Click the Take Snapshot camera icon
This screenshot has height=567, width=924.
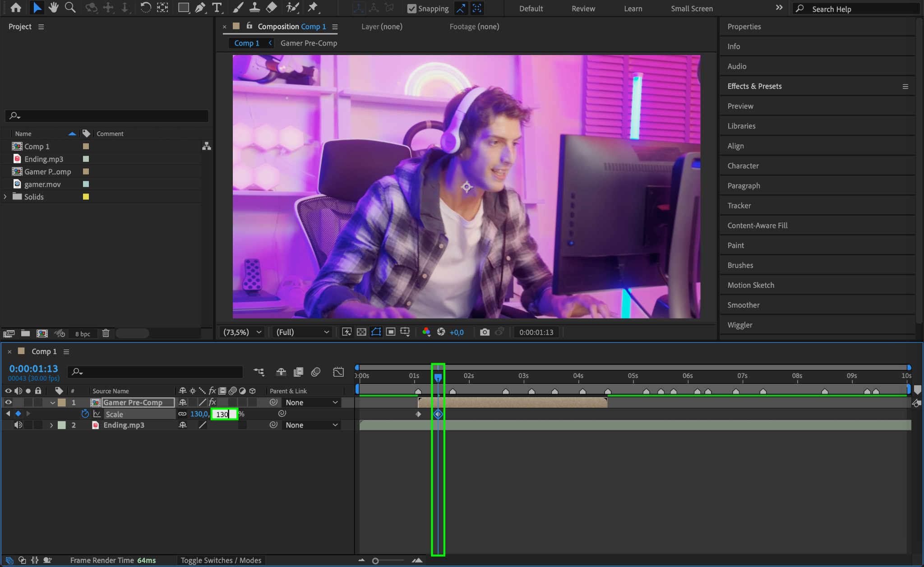pyautogui.click(x=485, y=332)
